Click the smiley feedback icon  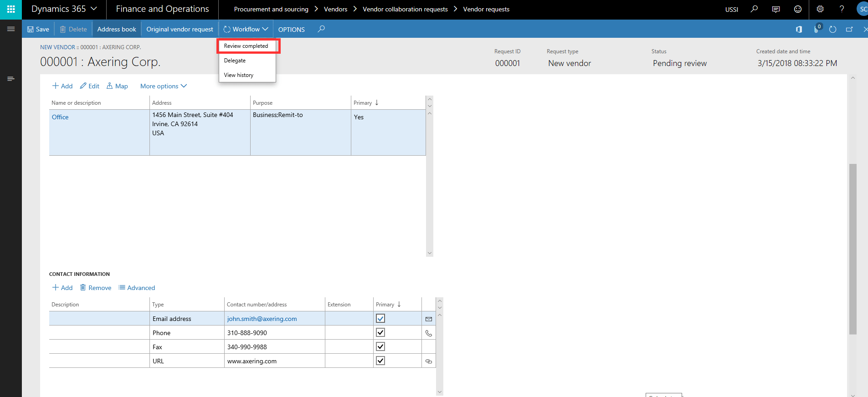(798, 9)
